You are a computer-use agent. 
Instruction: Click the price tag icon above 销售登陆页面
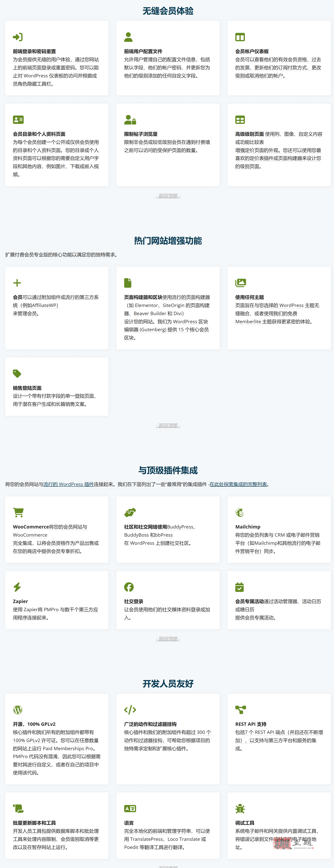point(17,373)
